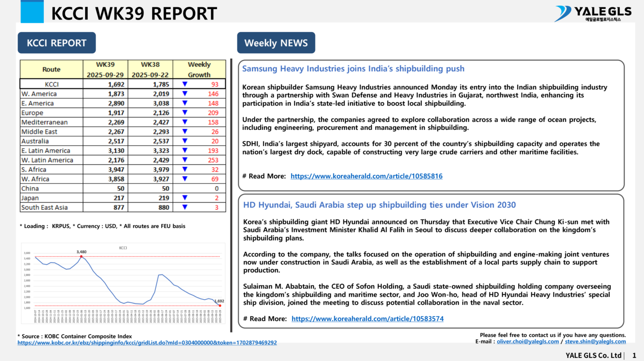The height and width of the screenshot is (361, 644).
Task: Click the steve.shin@yalegls.com email link
Action: (x=595, y=342)
